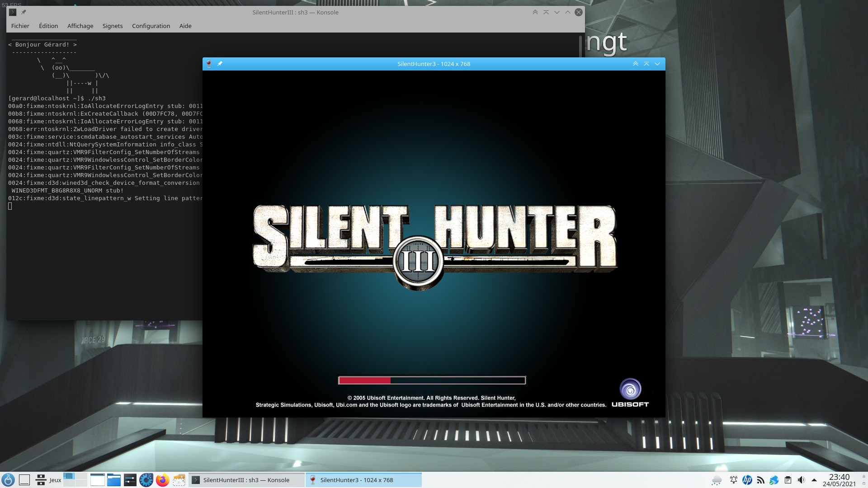Switch to the first virtual desktop in pager

click(x=69, y=476)
